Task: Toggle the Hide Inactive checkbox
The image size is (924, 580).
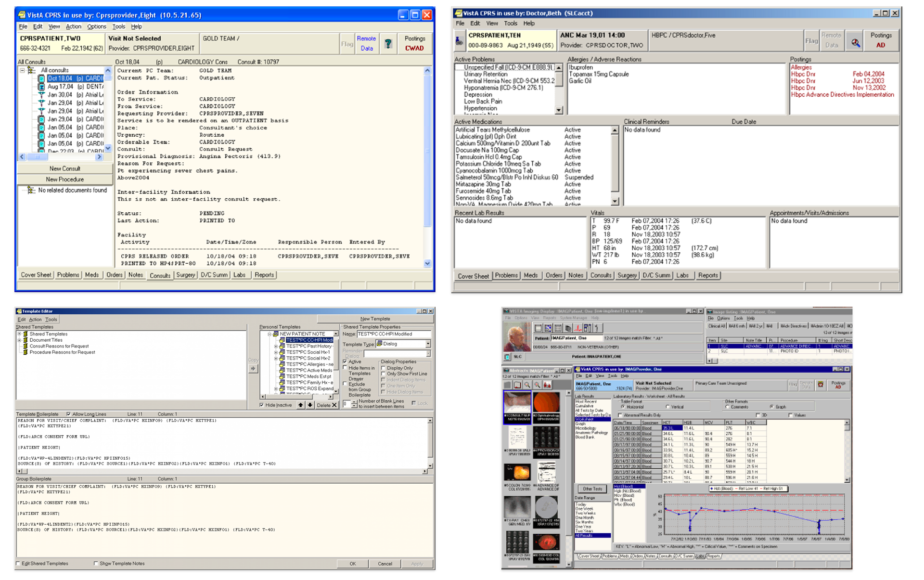Action: [261, 405]
